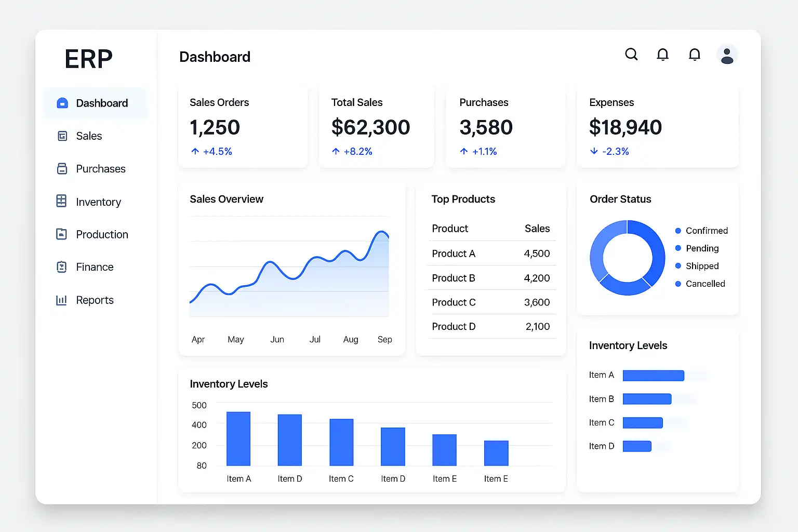Click the Expenses summary card
798x532 pixels.
point(657,127)
